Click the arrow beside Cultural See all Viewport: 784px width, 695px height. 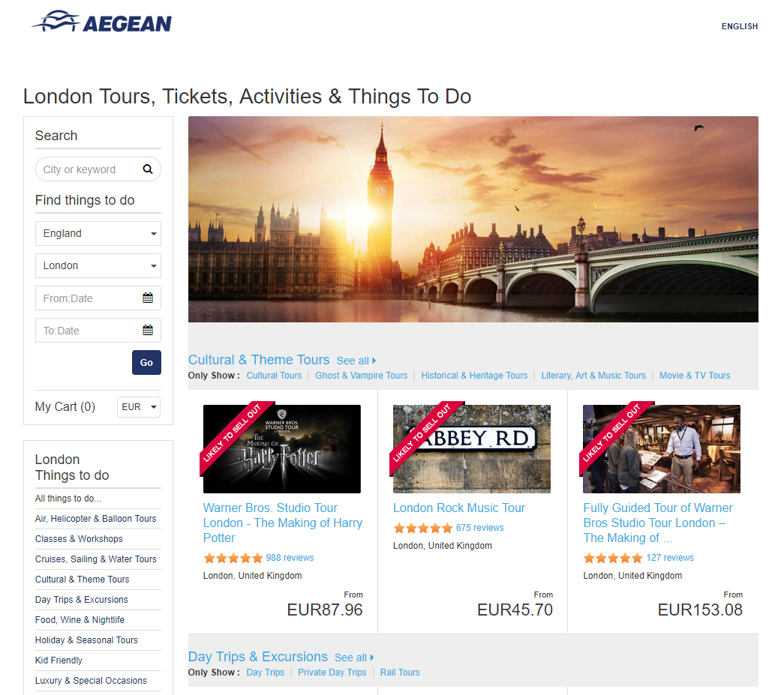tap(374, 361)
